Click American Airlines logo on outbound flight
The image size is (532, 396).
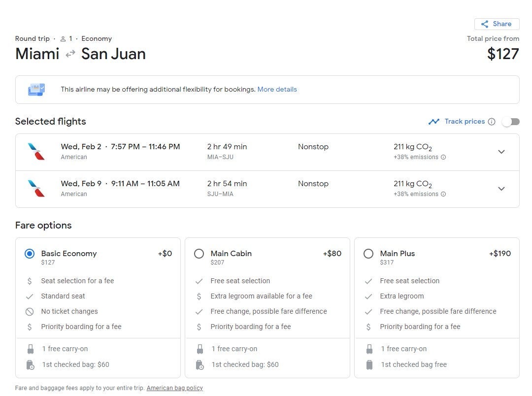(x=36, y=152)
